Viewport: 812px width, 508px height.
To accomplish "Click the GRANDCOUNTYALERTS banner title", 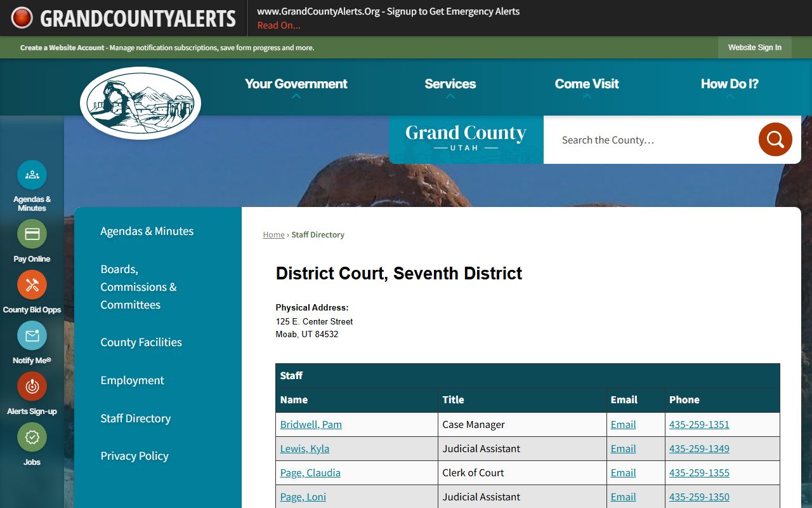I will pos(138,18).
